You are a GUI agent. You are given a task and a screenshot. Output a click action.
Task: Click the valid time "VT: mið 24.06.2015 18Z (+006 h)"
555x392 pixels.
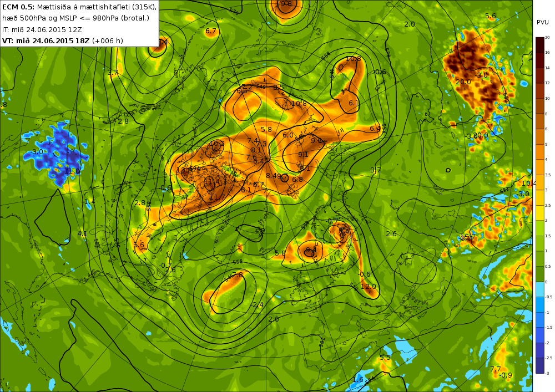63,40
